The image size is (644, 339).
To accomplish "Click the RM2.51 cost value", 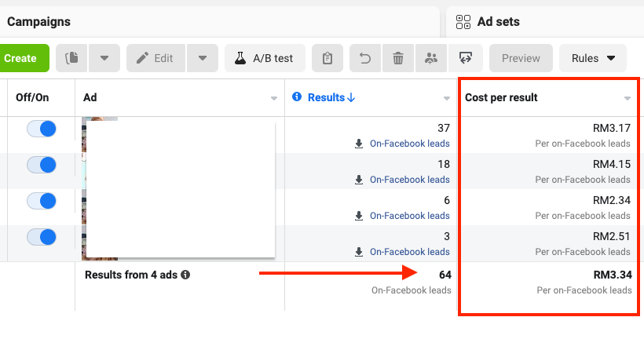I will pyautogui.click(x=611, y=236).
